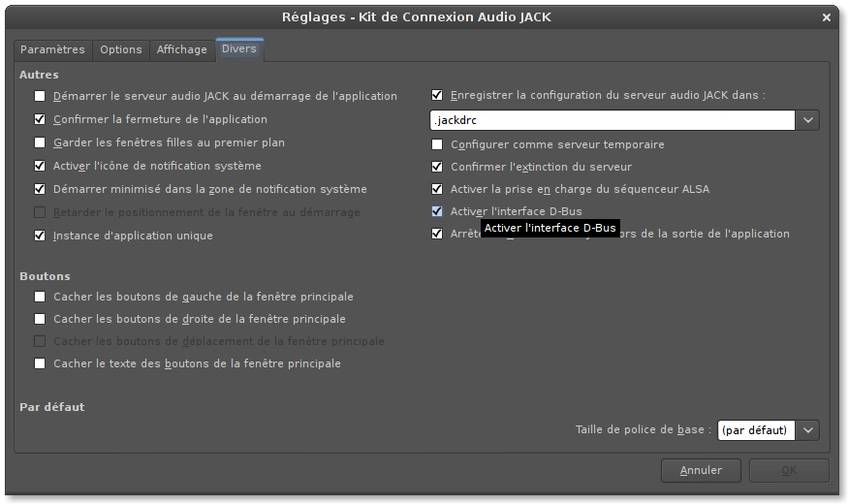Toggle the stop-JACK-on-application-exit checkbox
This screenshot has height=504, width=848.
pyautogui.click(x=437, y=234)
